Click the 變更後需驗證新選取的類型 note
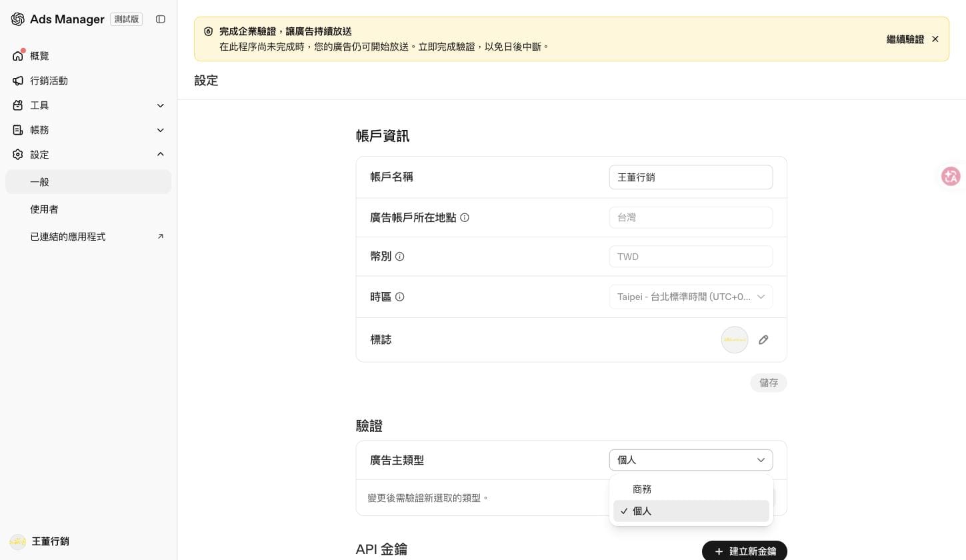 [x=428, y=498]
